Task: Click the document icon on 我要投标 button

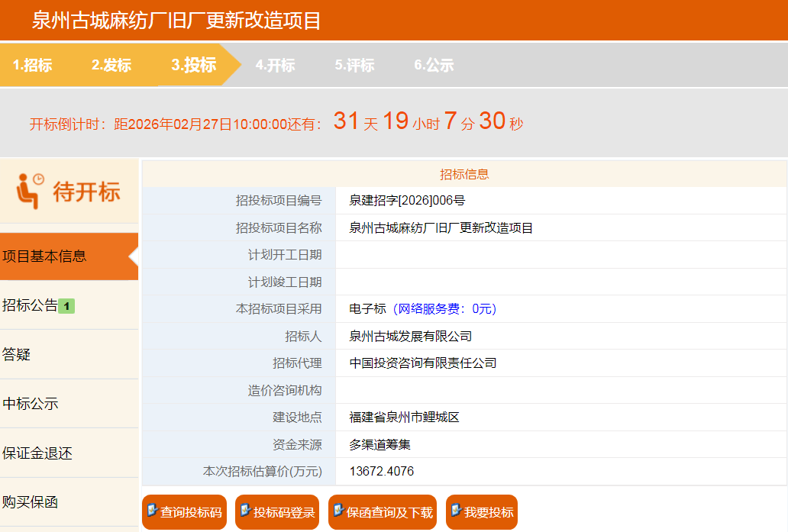Action: point(456,511)
